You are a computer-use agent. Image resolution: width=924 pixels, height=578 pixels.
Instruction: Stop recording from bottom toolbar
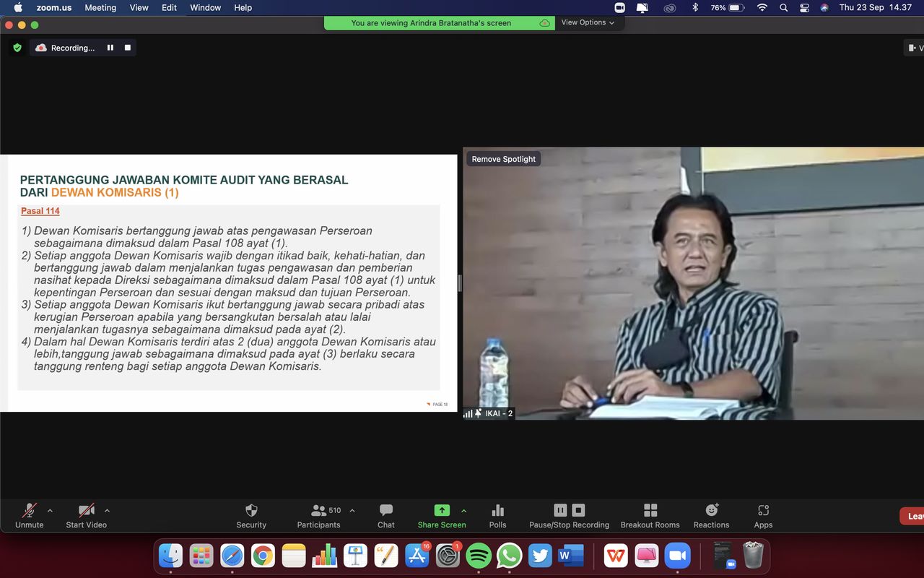(x=578, y=510)
